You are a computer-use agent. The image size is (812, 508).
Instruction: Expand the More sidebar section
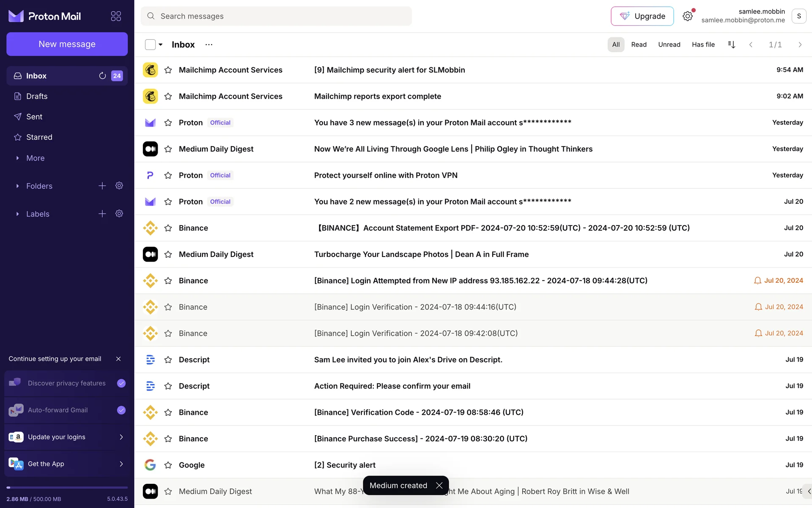pyautogui.click(x=17, y=158)
